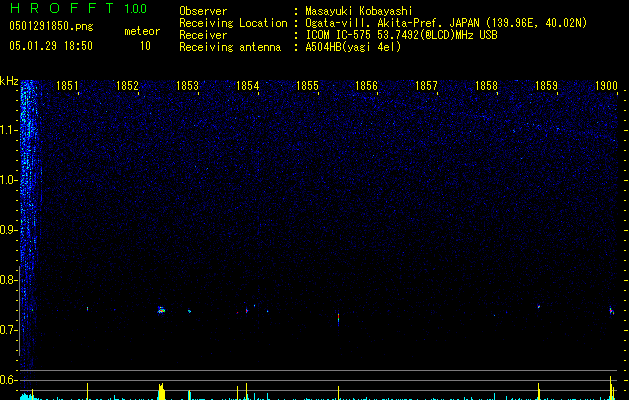Click the 1852 time axis label
Viewport: 629px width, 400px height.
point(127,86)
